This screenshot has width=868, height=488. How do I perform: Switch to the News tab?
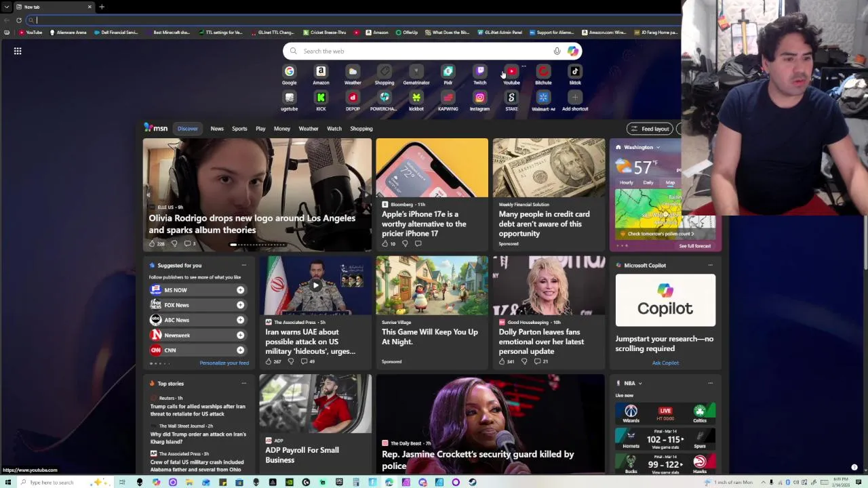click(x=217, y=129)
